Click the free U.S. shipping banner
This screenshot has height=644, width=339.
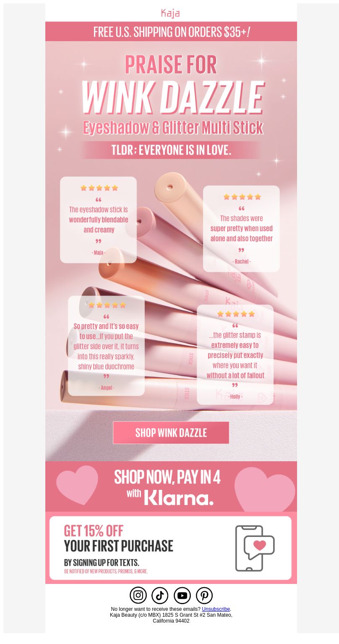[171, 32]
